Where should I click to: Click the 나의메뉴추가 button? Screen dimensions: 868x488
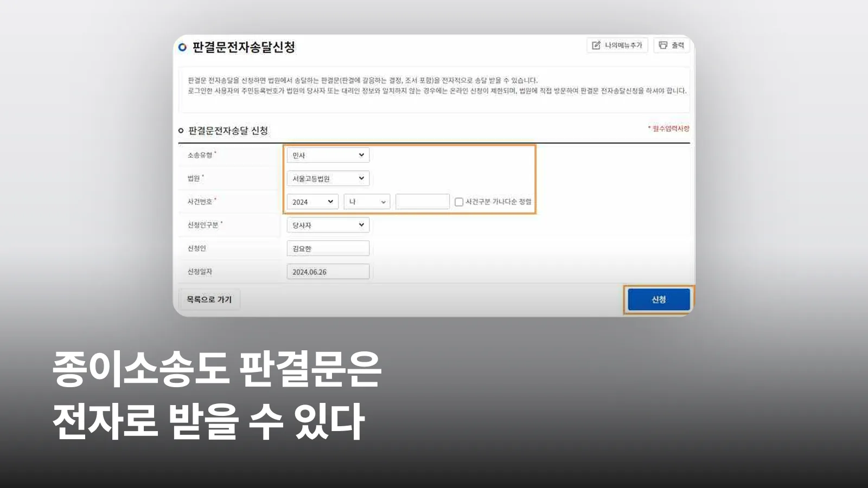click(x=617, y=45)
